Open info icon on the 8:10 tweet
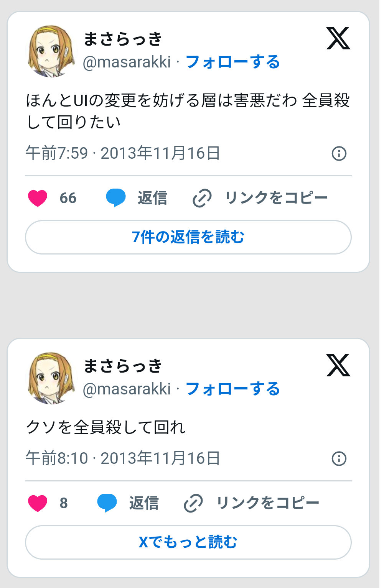The height and width of the screenshot is (588, 384). (x=339, y=458)
